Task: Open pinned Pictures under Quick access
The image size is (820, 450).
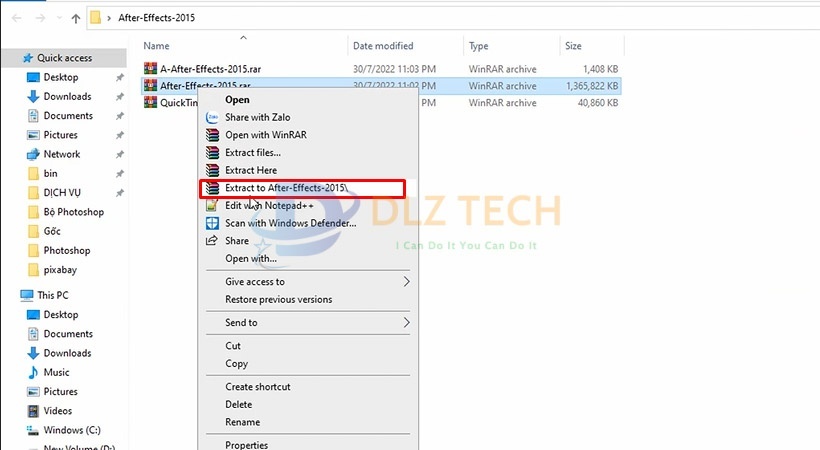Action: (x=60, y=135)
